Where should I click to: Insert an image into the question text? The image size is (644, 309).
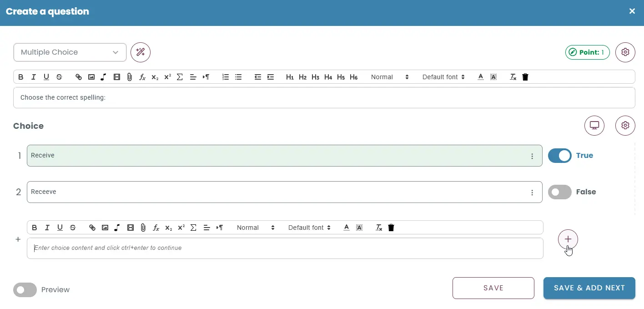[91, 77]
